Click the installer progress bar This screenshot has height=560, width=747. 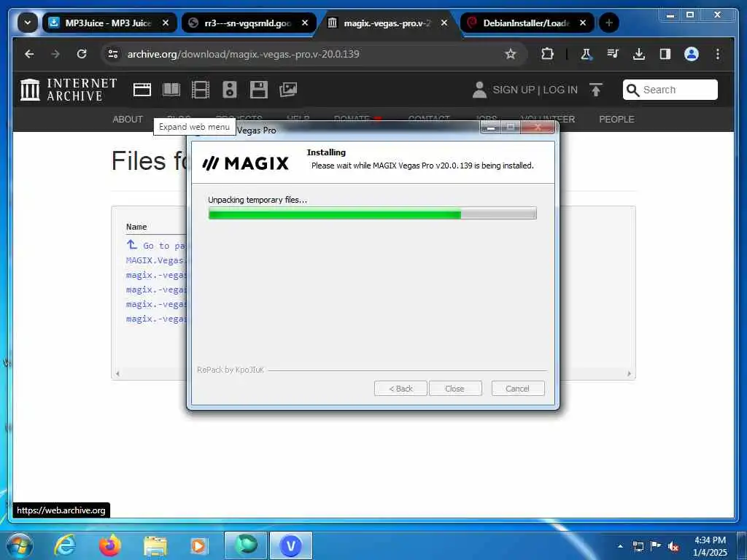coord(373,214)
